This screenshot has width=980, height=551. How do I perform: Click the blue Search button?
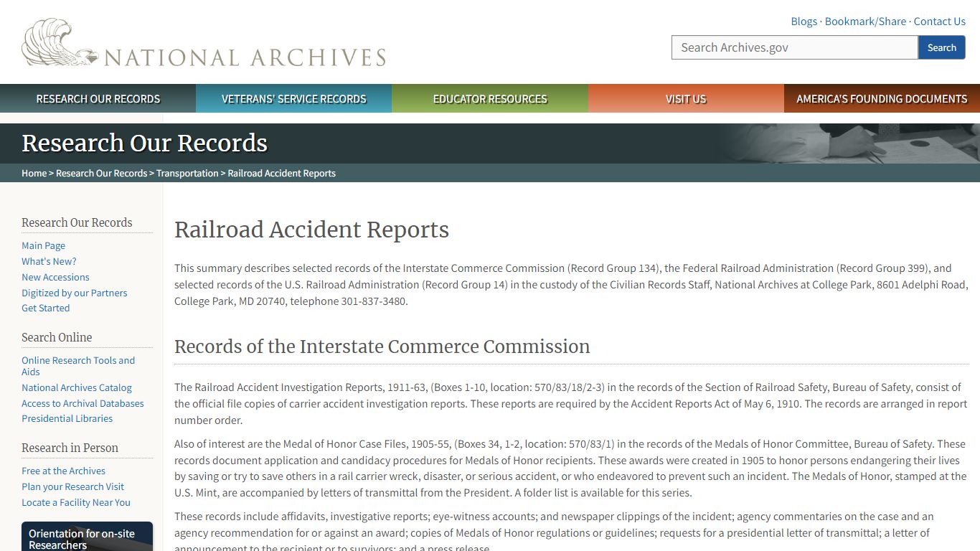[x=941, y=47]
